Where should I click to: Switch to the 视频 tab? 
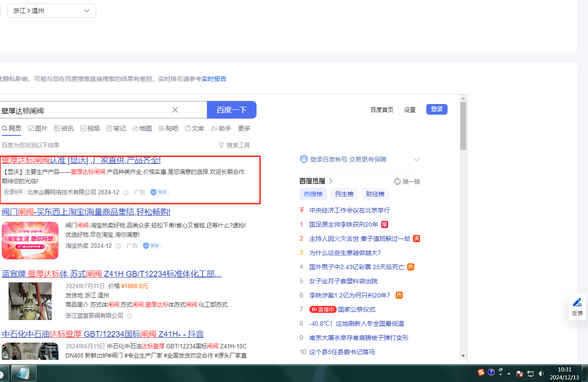coord(90,128)
